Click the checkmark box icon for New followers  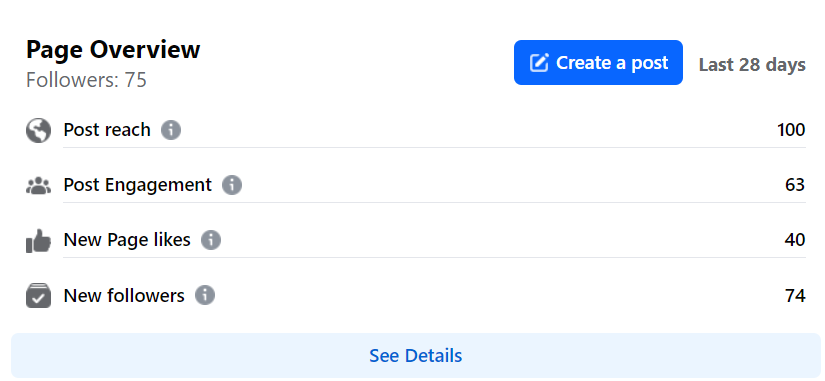pyautogui.click(x=38, y=295)
